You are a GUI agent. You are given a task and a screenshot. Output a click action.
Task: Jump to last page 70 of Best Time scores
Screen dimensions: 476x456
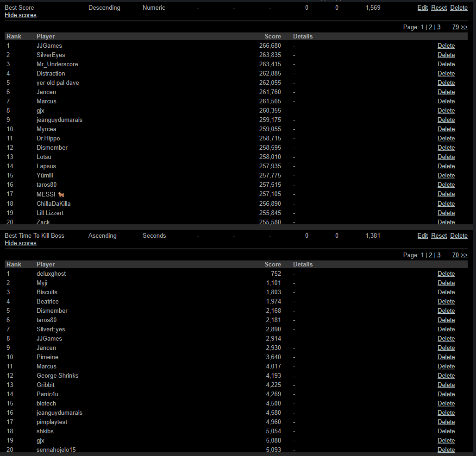click(456, 255)
